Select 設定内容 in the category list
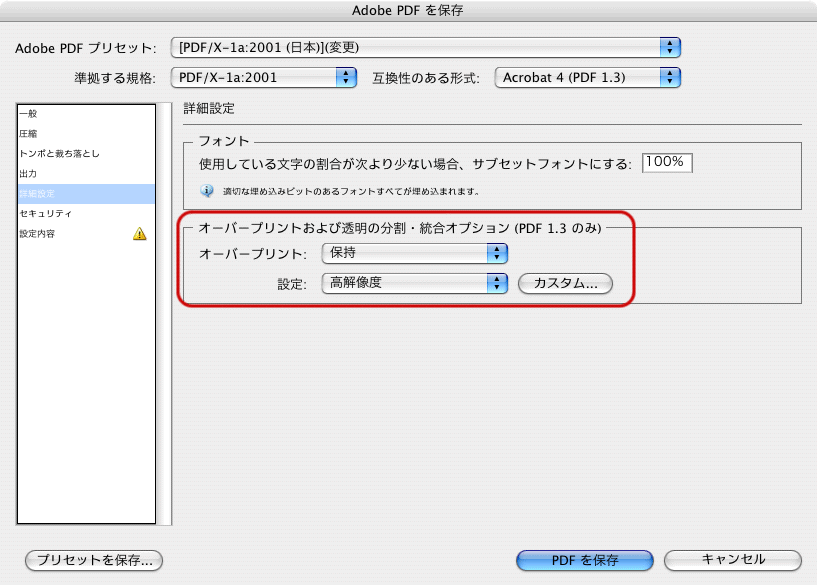The height and width of the screenshot is (585, 817). [x=86, y=233]
